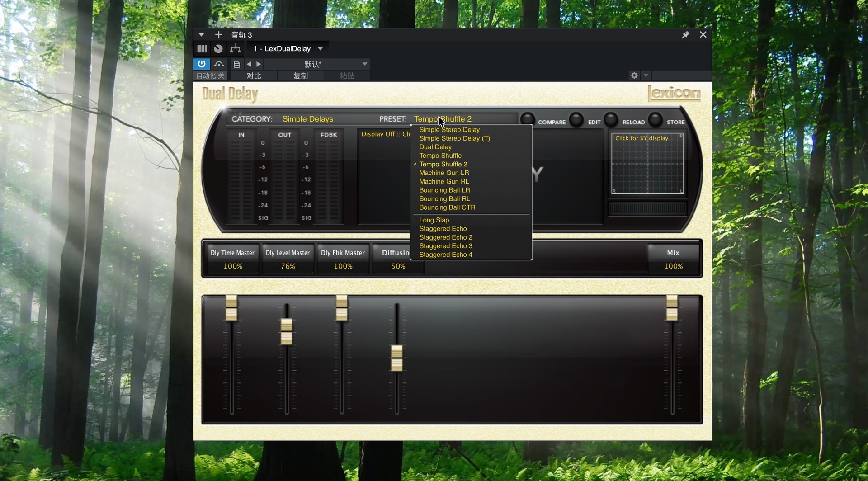The width and height of the screenshot is (868, 481).
Task: Click the 复制 copy button
Action: click(x=301, y=76)
